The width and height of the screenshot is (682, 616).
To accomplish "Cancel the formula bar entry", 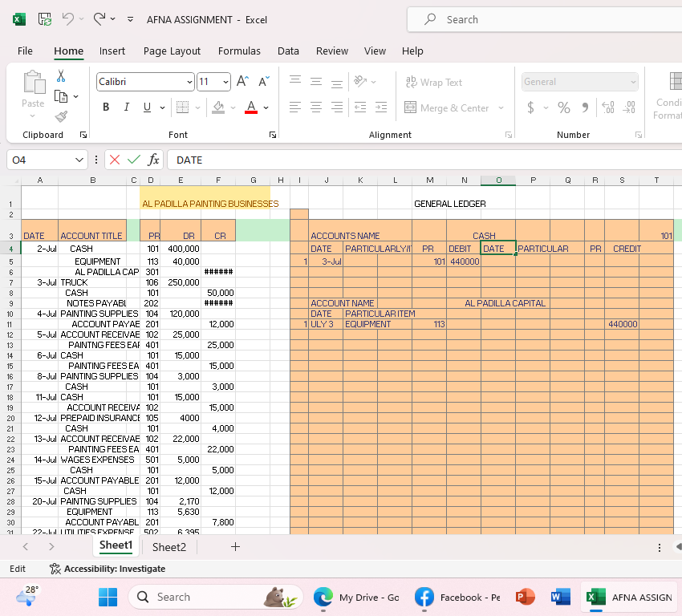I will click(115, 160).
